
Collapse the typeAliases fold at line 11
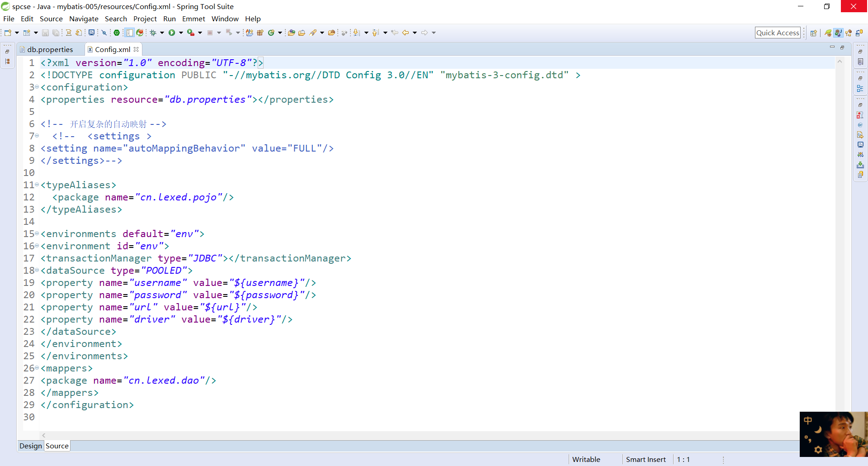pyautogui.click(x=37, y=185)
